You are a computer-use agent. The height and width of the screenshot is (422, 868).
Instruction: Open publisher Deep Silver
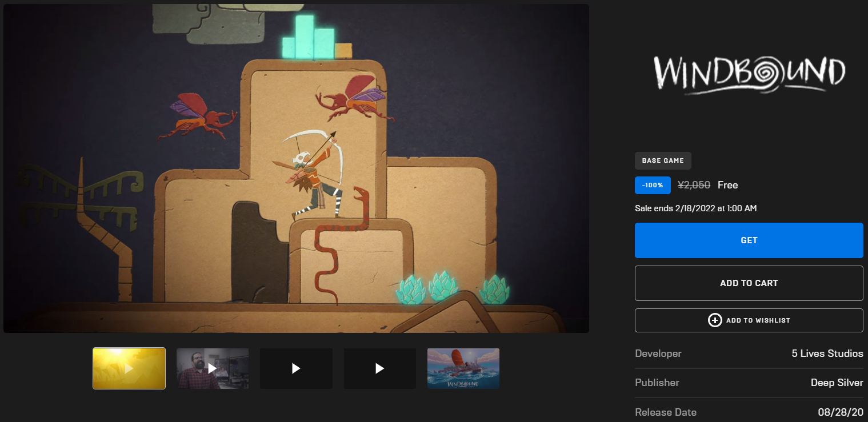click(837, 383)
